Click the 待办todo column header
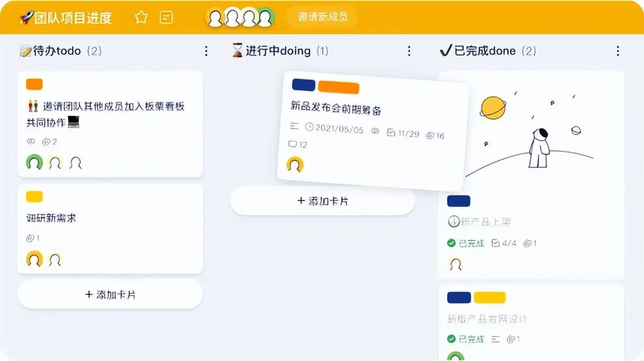644x361 pixels. [61, 51]
